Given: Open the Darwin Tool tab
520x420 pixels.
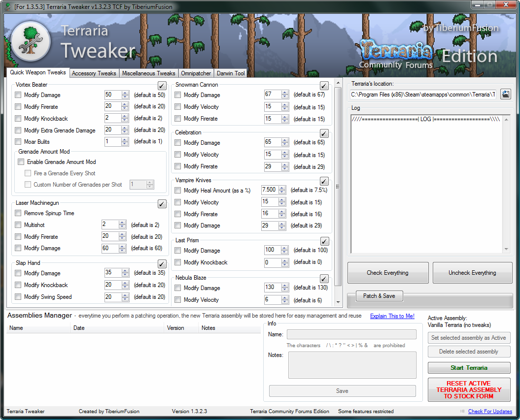Looking at the screenshot, I should pos(231,73).
